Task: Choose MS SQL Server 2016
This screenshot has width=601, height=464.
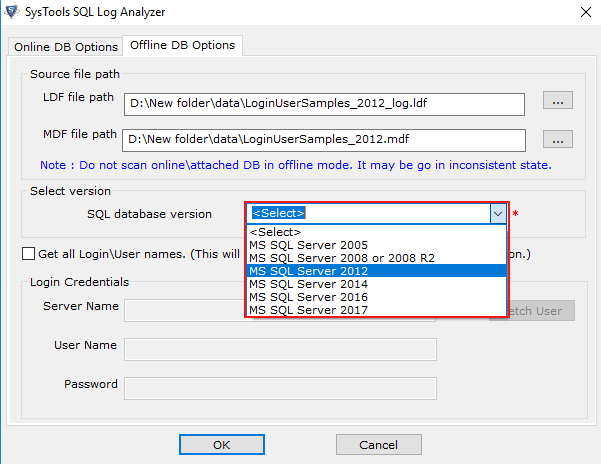Action: (377, 297)
